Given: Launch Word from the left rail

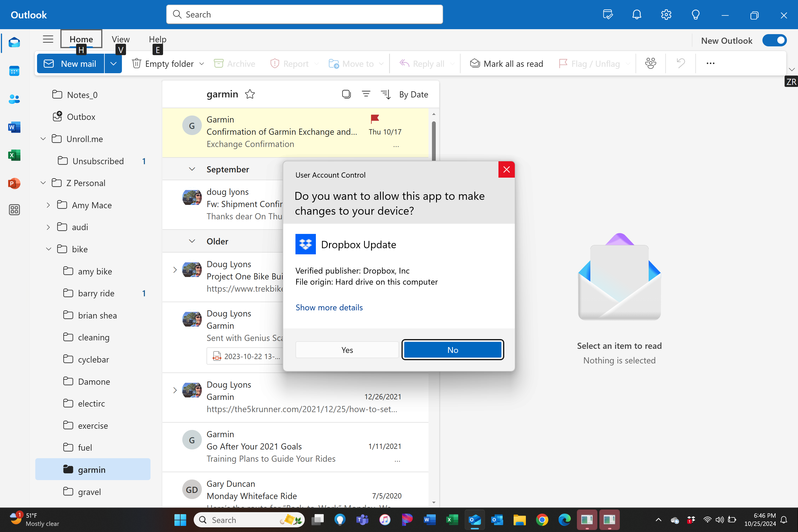Looking at the screenshot, I should [x=14, y=127].
